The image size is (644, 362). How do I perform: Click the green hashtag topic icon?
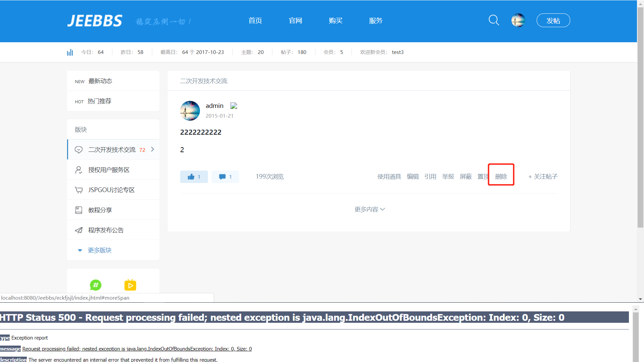click(96, 285)
